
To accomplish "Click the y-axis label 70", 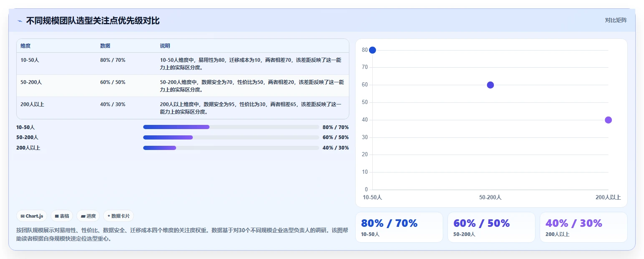I will click(x=365, y=67).
